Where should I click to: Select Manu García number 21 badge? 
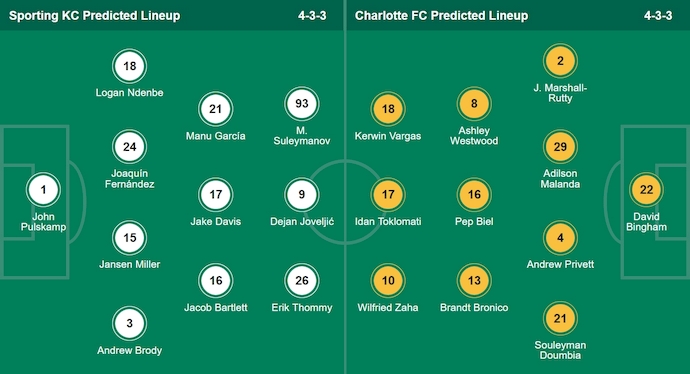216,109
